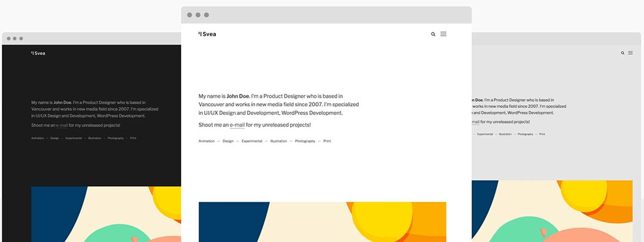Screen dimensions: 644x242
Task: Select the Photography category in the center window
Action: pos(305,141)
